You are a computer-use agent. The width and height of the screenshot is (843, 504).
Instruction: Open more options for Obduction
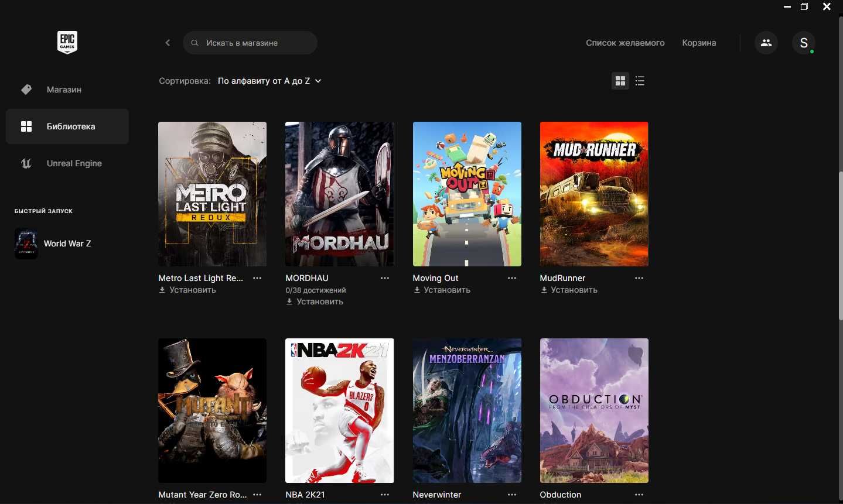(639, 495)
